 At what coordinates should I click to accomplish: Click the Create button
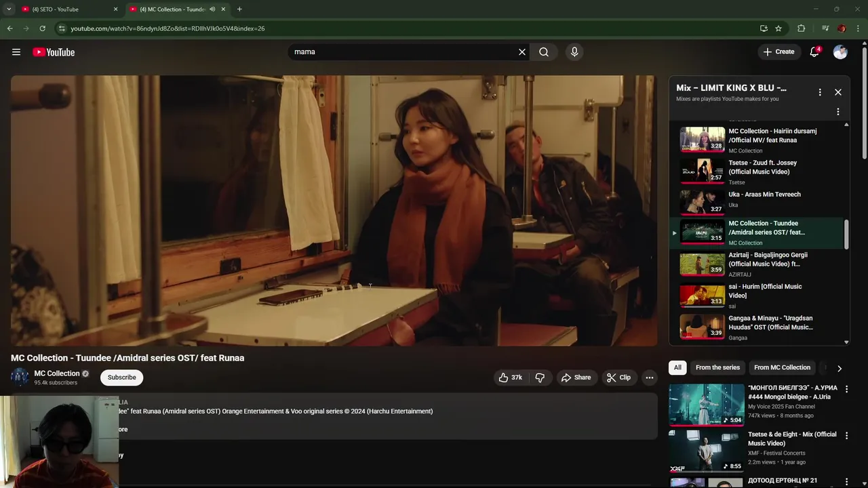coord(778,52)
